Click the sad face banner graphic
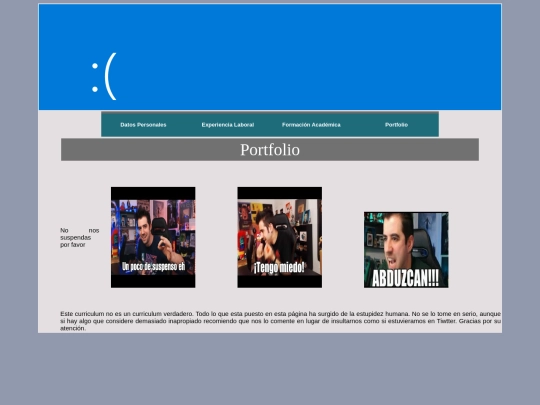 point(270,57)
